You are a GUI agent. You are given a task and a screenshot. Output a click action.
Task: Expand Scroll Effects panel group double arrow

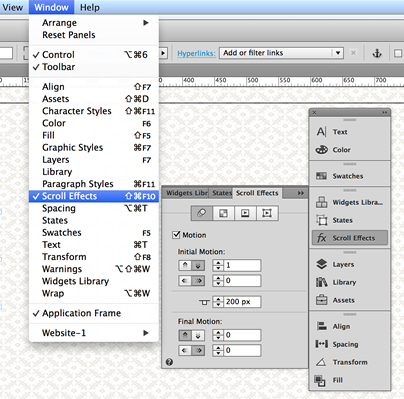click(300, 193)
